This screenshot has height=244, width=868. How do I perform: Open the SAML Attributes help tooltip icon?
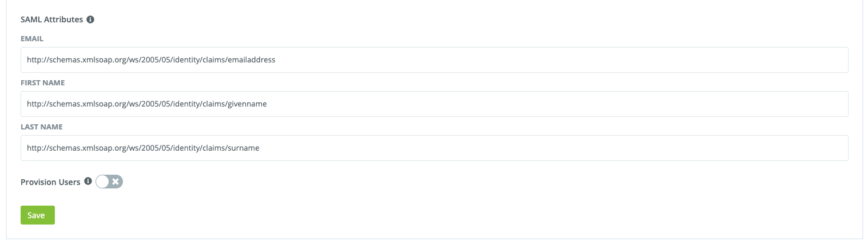[90, 19]
